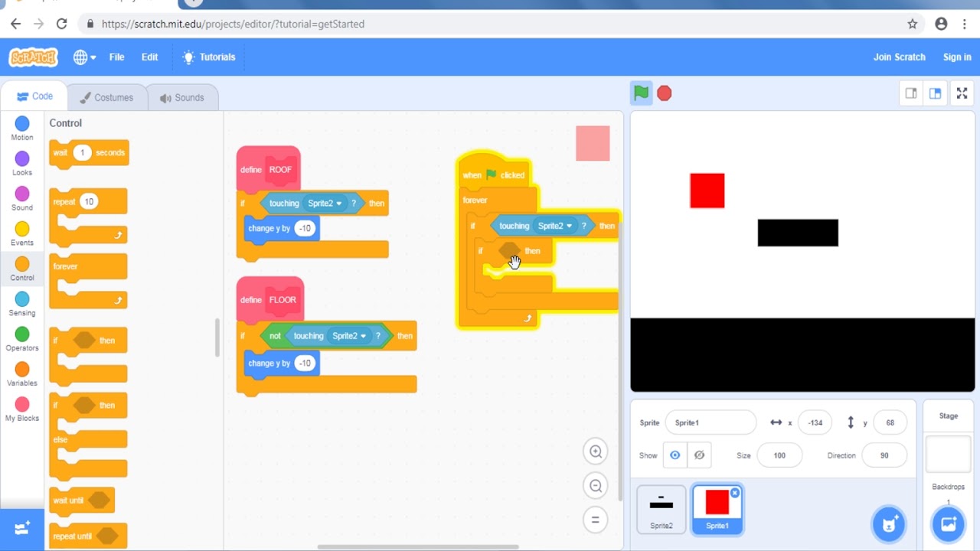Click the Choose a Backdrop button
Image resolution: width=980 pixels, height=551 pixels.
[948, 524]
